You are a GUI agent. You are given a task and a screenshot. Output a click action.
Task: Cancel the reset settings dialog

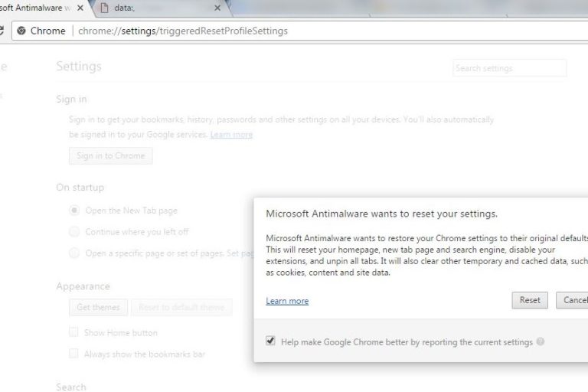pos(572,300)
